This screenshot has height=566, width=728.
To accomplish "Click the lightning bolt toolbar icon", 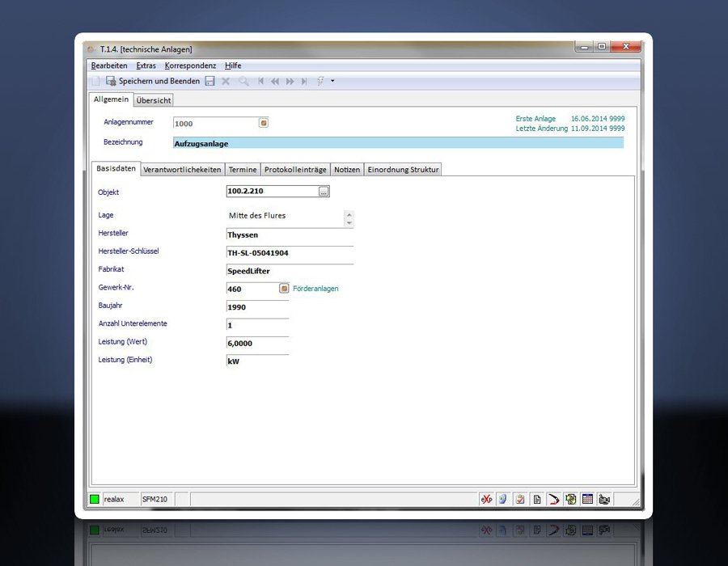I will 320,81.
